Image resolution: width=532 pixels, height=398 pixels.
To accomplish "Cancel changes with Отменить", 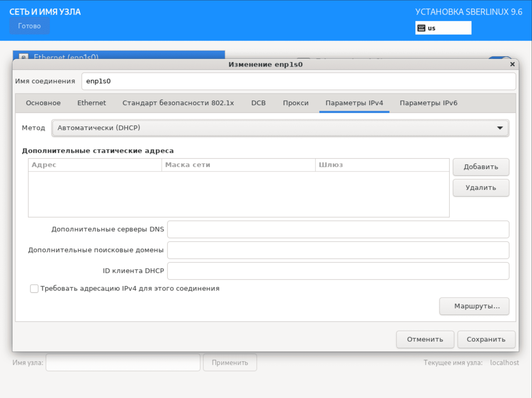I will [x=425, y=339].
